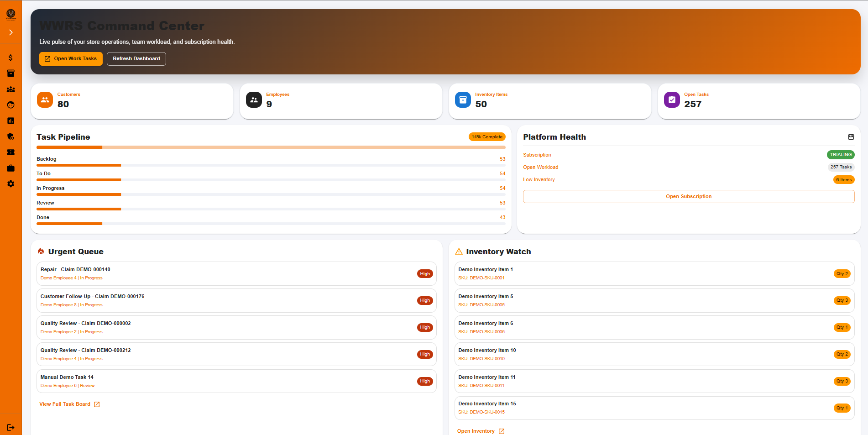This screenshot has width=868, height=435.
Task: Open the storefront icon in the sidebar
Action: pos(10,73)
